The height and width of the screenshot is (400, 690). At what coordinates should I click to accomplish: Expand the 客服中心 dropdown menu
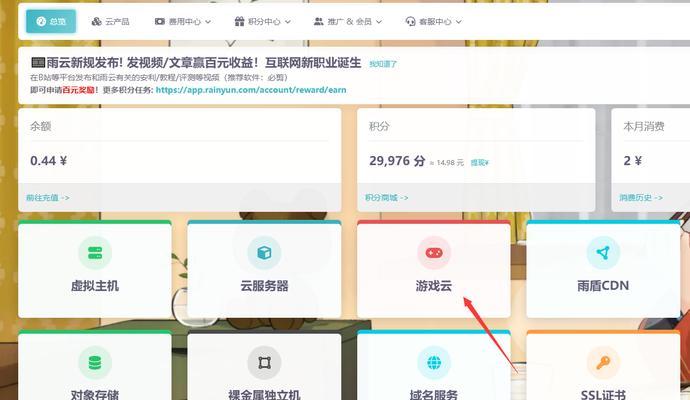pyautogui.click(x=433, y=22)
